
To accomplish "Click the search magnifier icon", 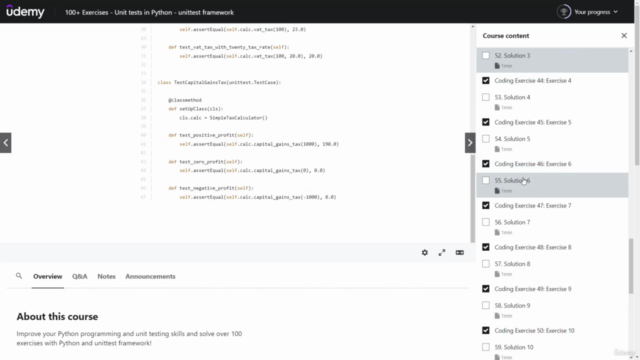I will click(19, 276).
